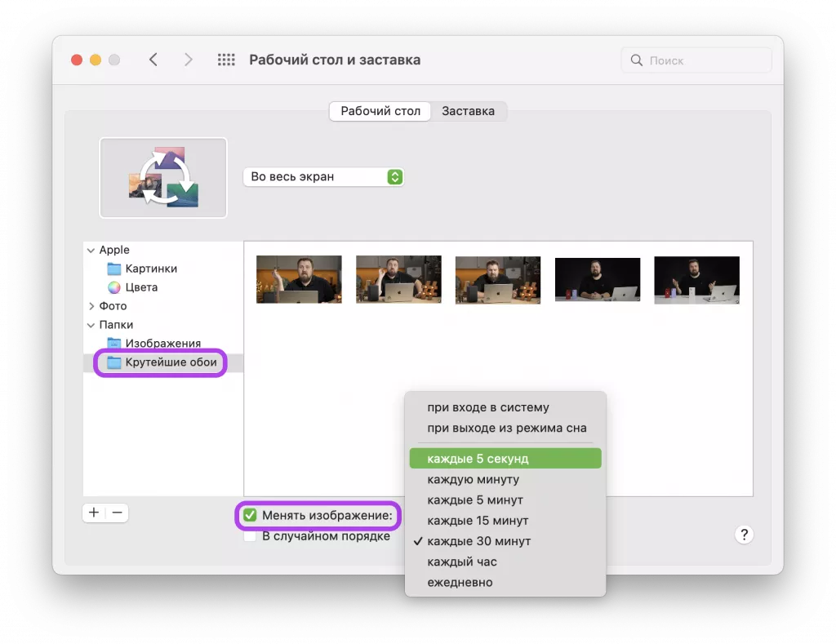The width and height of the screenshot is (836, 644).
Task: Remove folder with the minus button
Action: tap(118, 513)
